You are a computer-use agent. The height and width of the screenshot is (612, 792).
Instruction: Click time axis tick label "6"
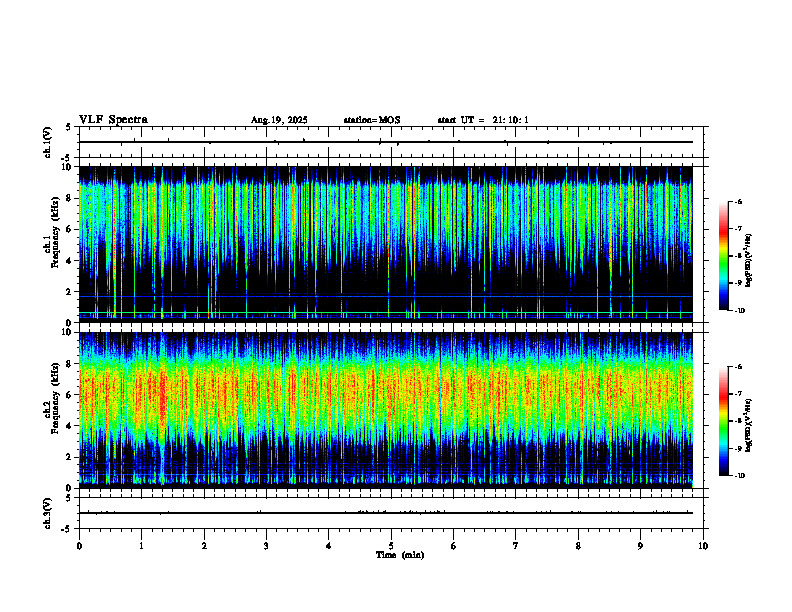coord(454,546)
